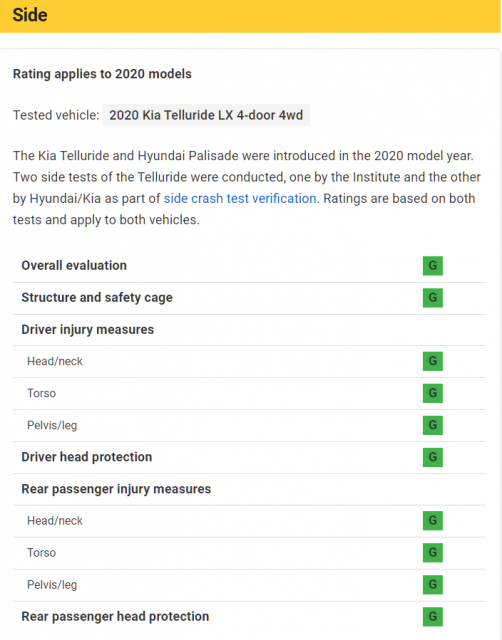Click the Structure and safety cage G badge
Image resolution: width=502 pixels, height=640 pixels.
coord(433,298)
